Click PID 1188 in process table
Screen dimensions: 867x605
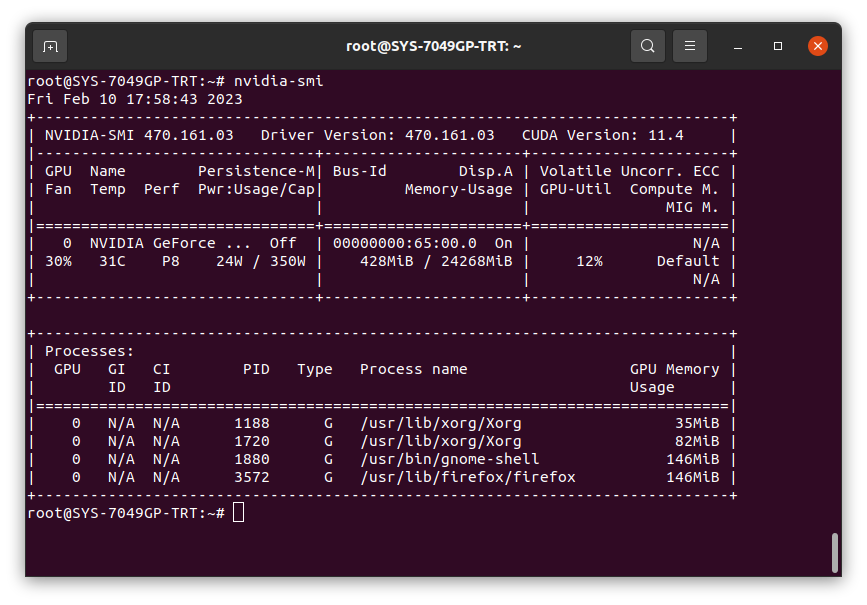coord(252,423)
